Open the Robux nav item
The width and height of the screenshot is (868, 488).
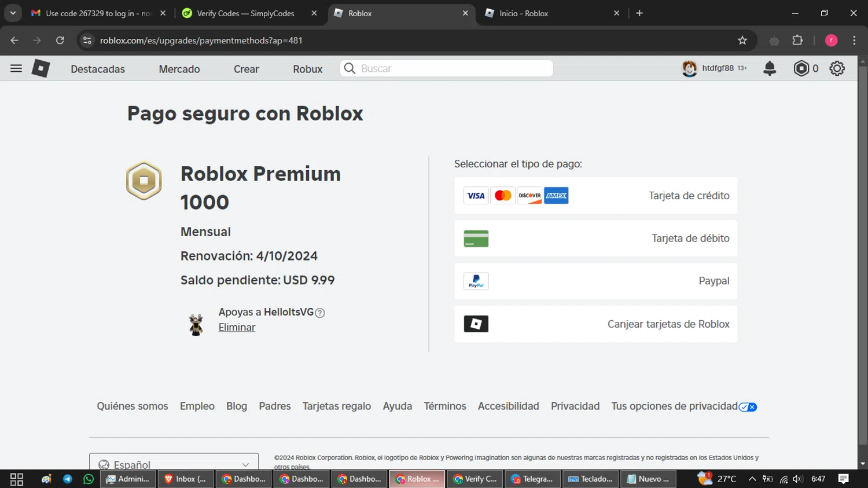307,69
